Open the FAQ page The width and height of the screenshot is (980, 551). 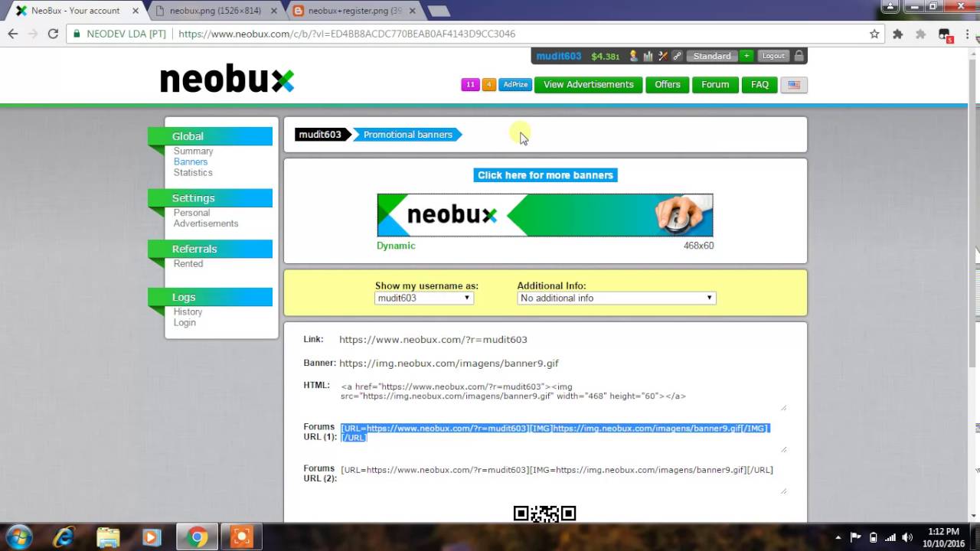(x=759, y=84)
